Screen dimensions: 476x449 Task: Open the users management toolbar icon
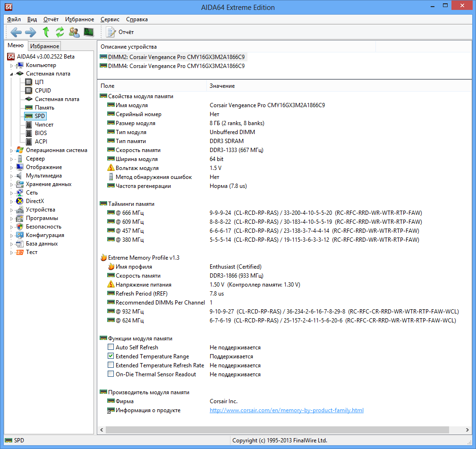pos(74,32)
